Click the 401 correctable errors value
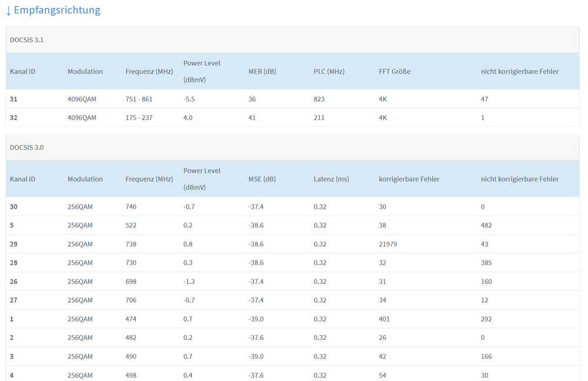588x381 pixels. pyautogui.click(x=384, y=319)
